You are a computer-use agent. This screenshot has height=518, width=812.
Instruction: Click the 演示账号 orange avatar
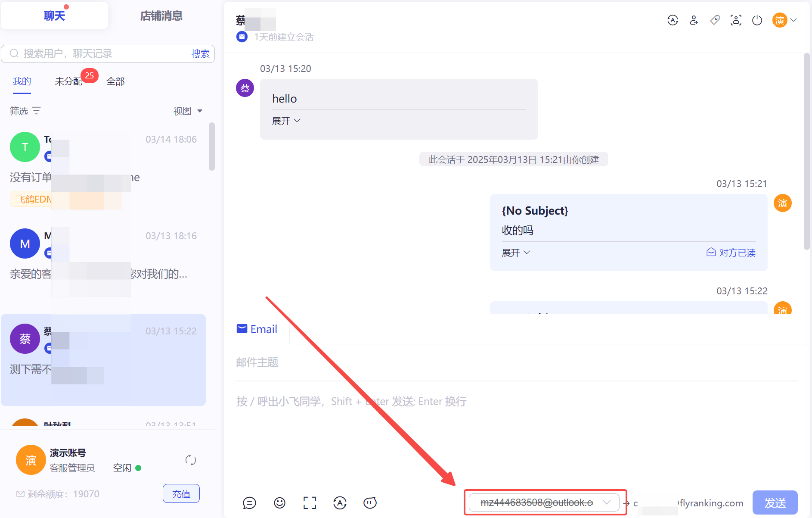pyautogui.click(x=31, y=460)
